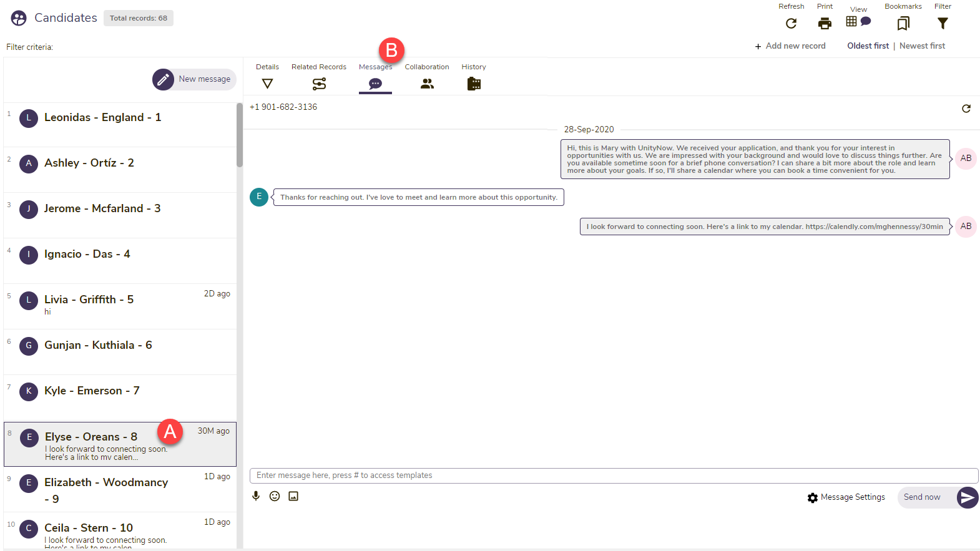Select the Messages tab
Image resolution: width=980 pixels, height=551 pixels.
[375, 77]
